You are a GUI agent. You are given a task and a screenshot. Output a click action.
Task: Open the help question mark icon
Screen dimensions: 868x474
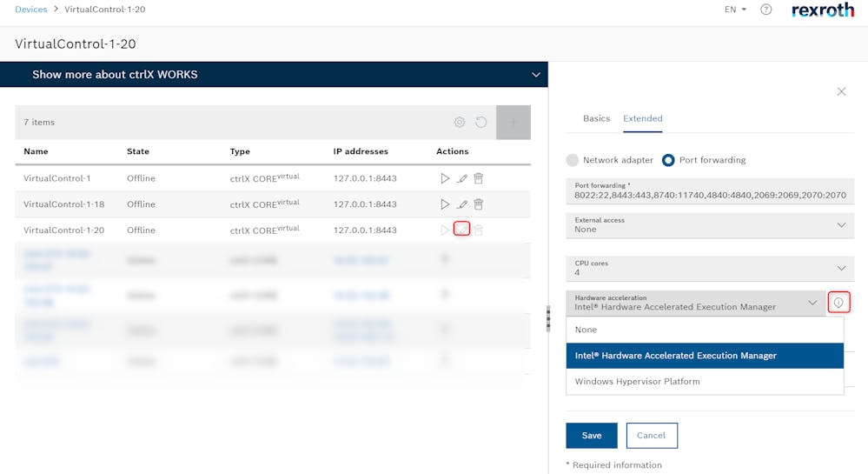[x=765, y=10]
